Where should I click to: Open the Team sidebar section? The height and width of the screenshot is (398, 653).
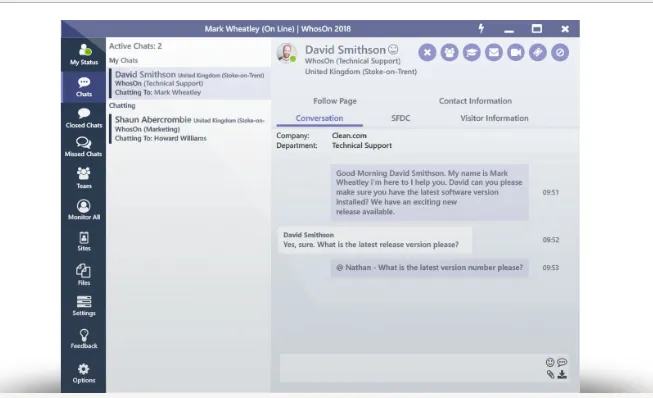84,178
